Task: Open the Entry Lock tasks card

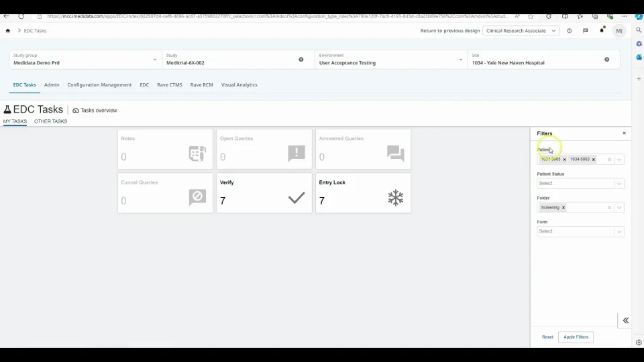Action: tap(363, 193)
